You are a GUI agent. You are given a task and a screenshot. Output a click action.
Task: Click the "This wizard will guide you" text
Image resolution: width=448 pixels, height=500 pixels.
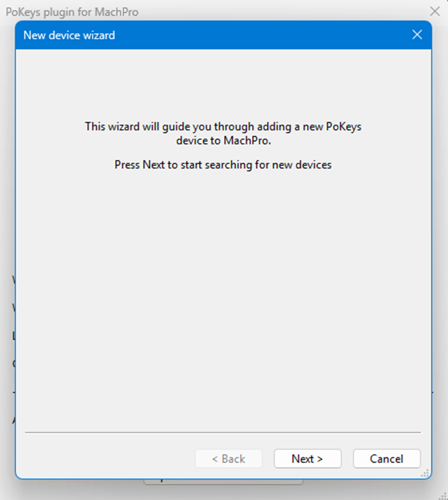pos(223,126)
